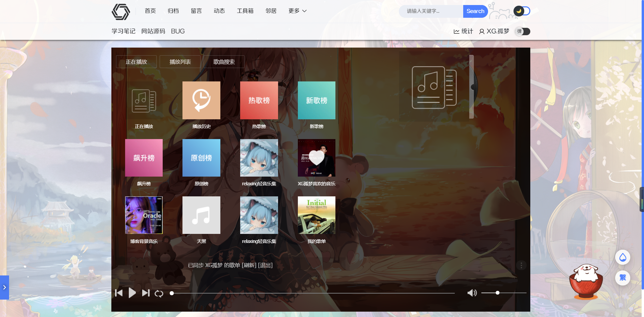Open the 播放历史 history tile
644x317 pixels.
(201, 100)
